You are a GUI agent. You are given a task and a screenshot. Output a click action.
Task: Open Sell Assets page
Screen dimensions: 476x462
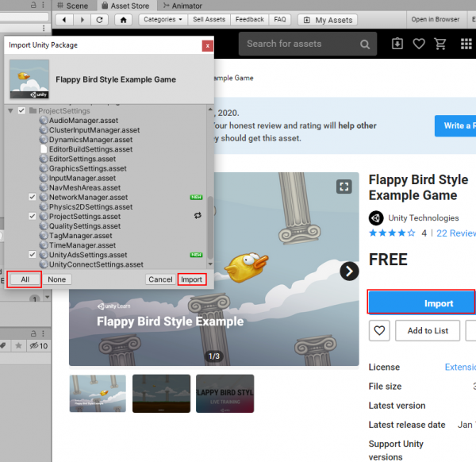[209, 19]
